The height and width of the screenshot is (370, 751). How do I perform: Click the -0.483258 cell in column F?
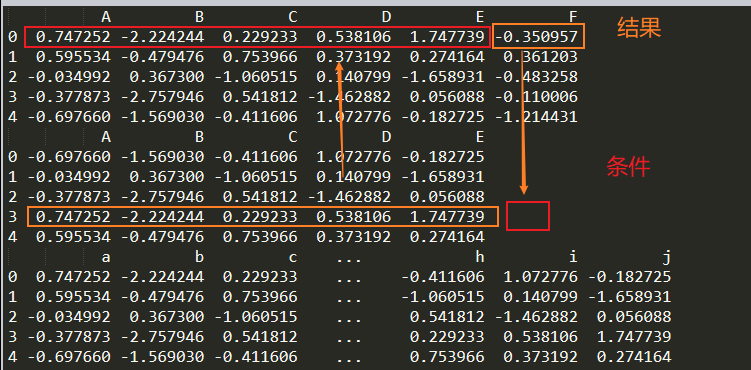[x=536, y=77]
